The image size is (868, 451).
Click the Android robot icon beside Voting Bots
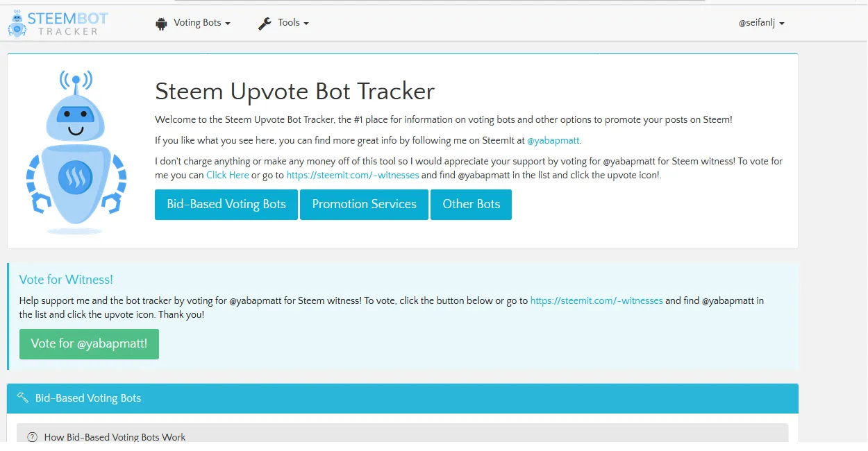pos(161,24)
